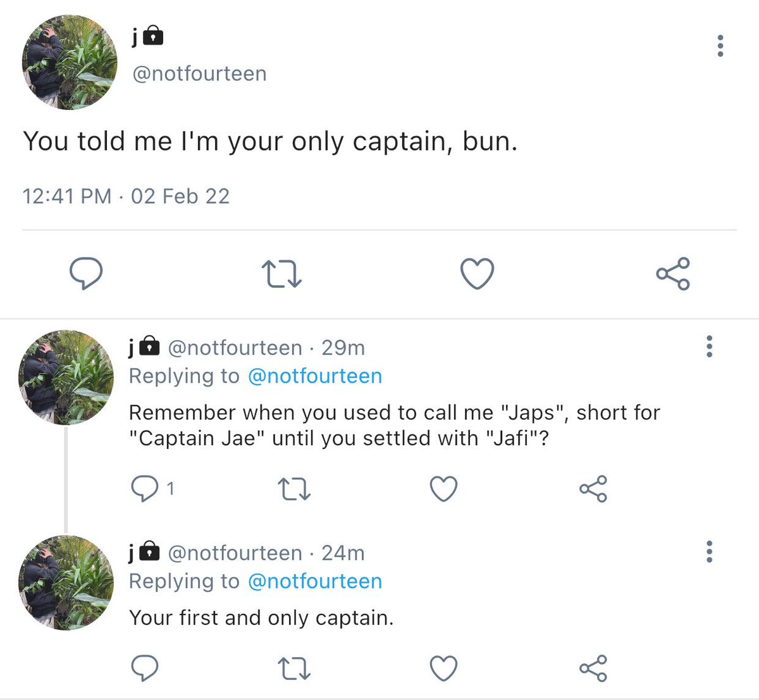This screenshot has width=759, height=700.
Task: Click the @notfourteen mention in the 29m reply
Action: click(x=315, y=376)
